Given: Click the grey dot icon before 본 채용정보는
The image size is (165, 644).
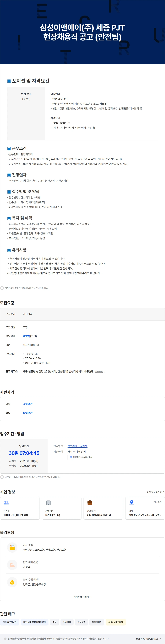Looking at the screenshot, I should tap(5, 639).
